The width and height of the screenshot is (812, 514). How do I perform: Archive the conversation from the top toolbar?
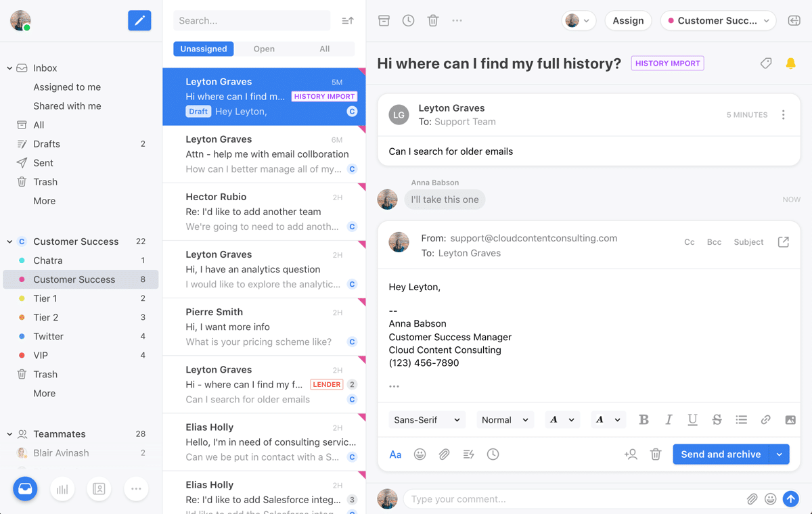click(x=384, y=20)
